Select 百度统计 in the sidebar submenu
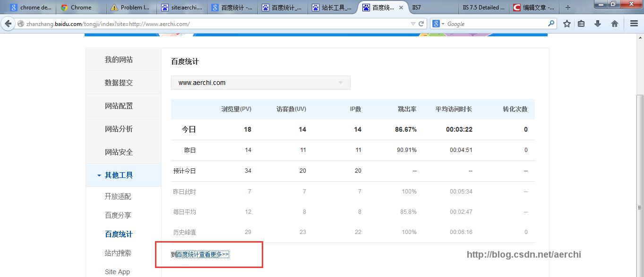The image size is (644, 277). pyautogui.click(x=119, y=234)
